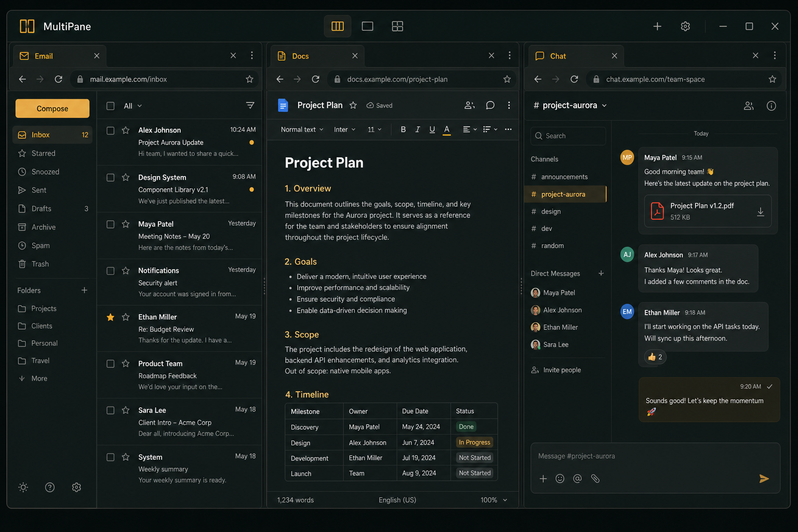Focus the Message #project-aurora input
This screenshot has width=798, height=532.
click(x=655, y=456)
